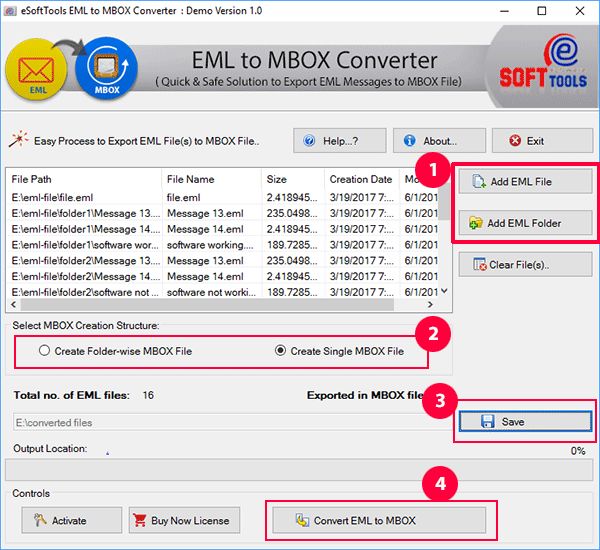Click the Clear File(s).. button label

[519, 264]
